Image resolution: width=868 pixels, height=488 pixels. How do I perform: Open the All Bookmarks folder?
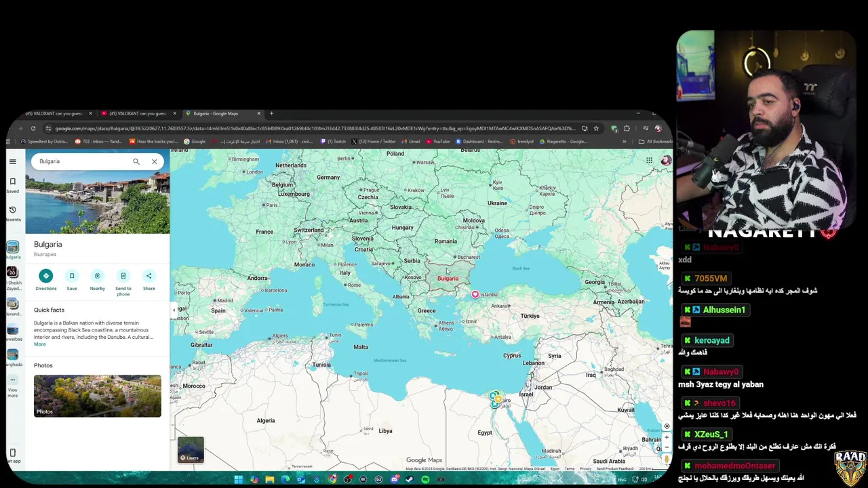(655, 142)
